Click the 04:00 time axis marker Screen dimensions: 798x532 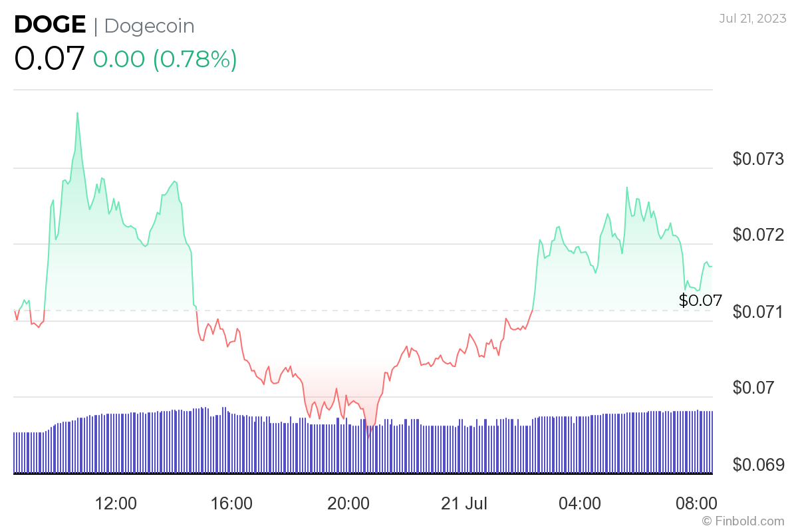click(x=579, y=503)
